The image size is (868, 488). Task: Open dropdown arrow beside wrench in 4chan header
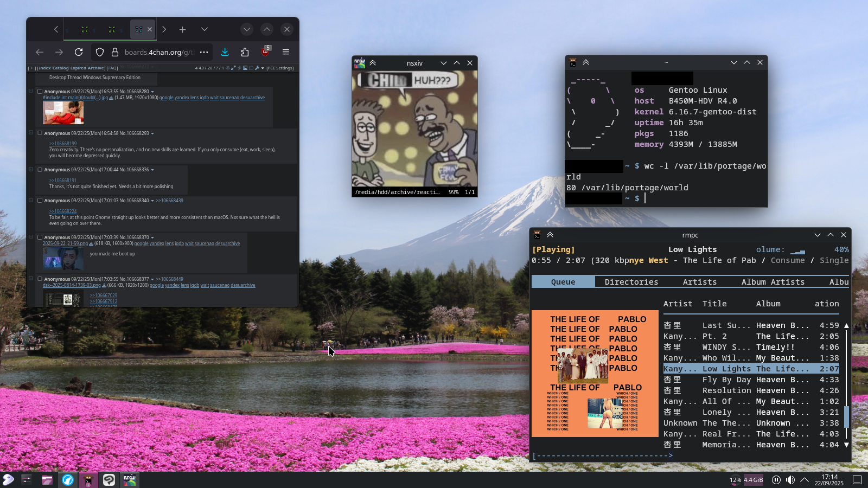[x=263, y=68]
